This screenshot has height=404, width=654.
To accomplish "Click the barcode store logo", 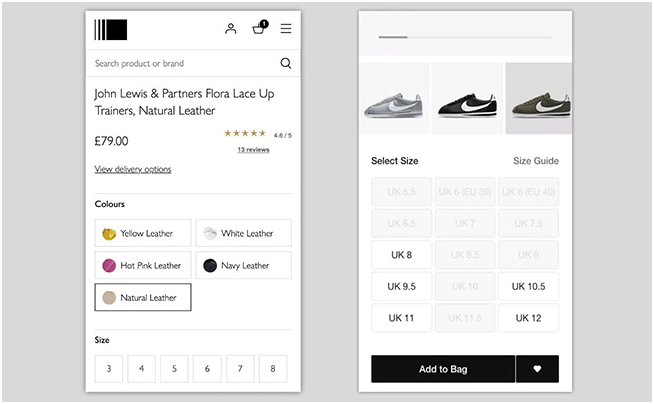I will click(x=111, y=29).
